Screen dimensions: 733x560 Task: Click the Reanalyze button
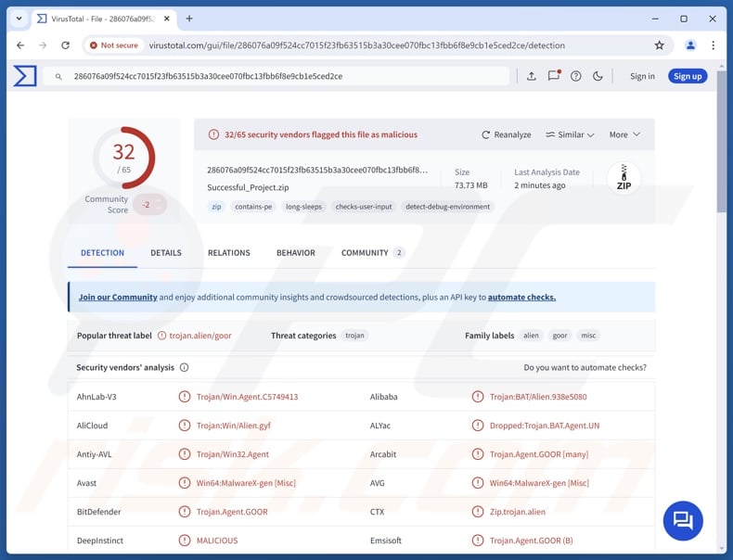pos(507,134)
